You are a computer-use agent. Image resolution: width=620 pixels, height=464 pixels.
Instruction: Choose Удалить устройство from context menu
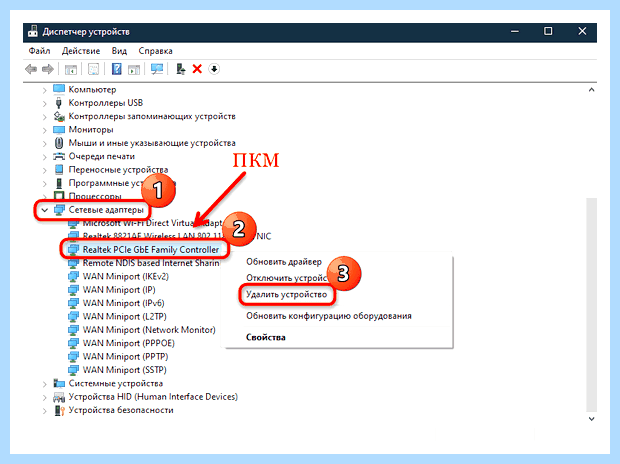pos(287,295)
